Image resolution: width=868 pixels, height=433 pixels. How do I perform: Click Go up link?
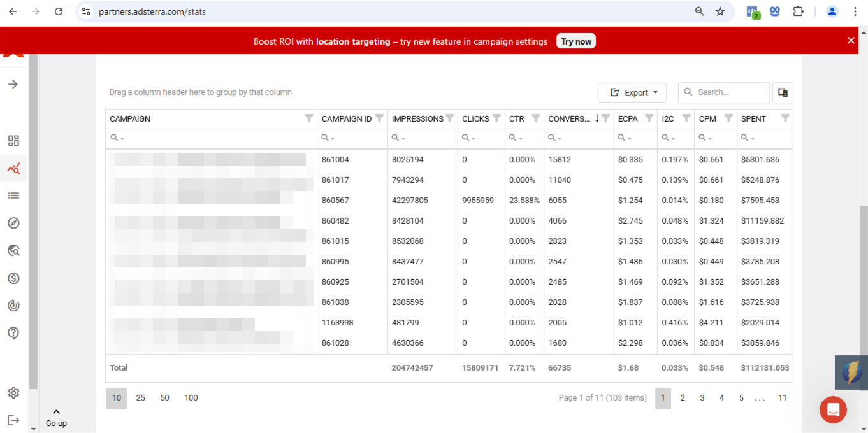[56, 418]
